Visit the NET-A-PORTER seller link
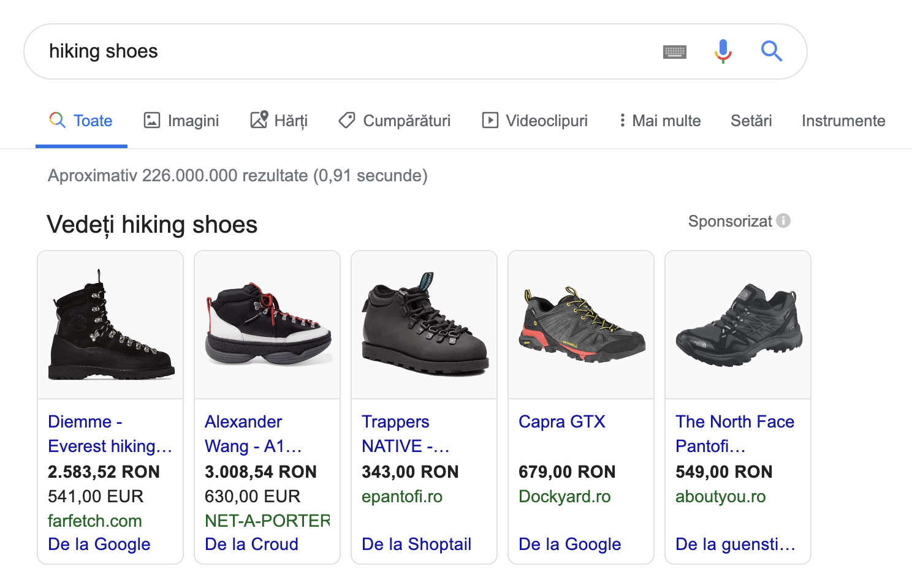The height and width of the screenshot is (588, 912). [267, 521]
